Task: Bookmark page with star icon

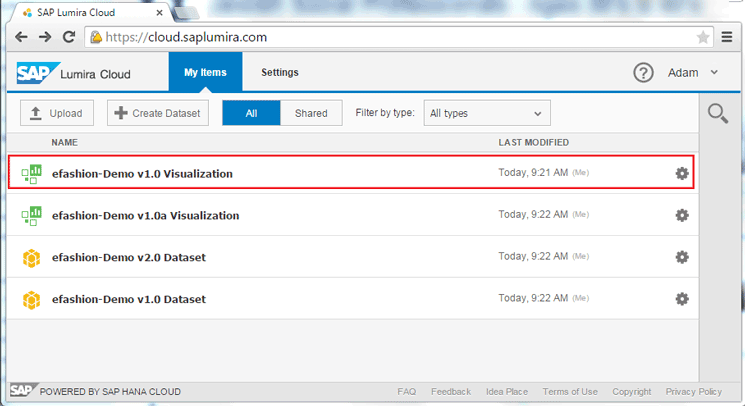Action: click(703, 37)
